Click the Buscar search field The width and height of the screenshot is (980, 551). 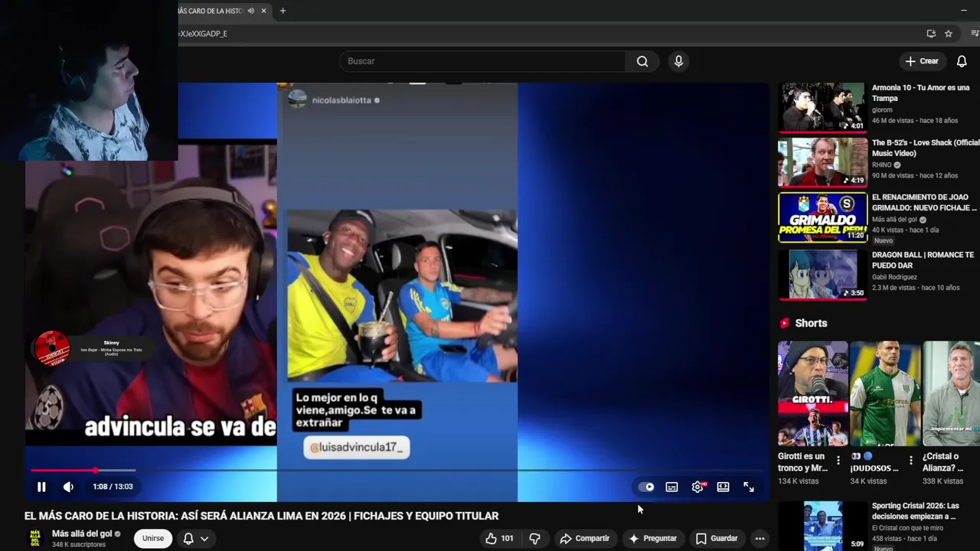pos(482,61)
